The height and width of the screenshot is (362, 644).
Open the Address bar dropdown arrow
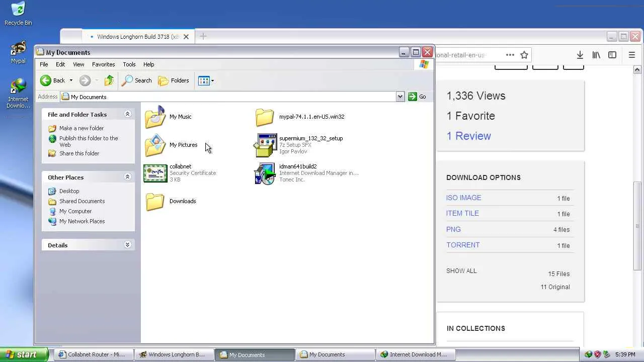click(x=400, y=97)
